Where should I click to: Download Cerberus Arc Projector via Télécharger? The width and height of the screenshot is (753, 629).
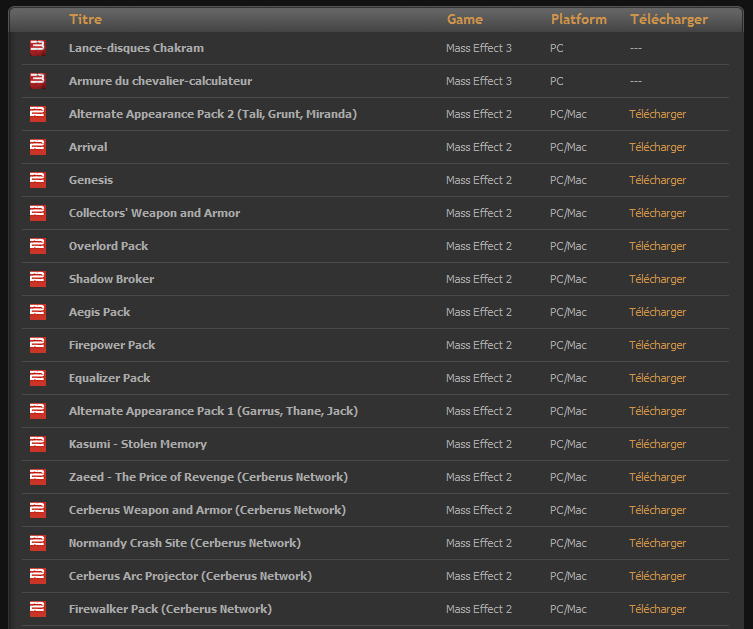click(657, 576)
